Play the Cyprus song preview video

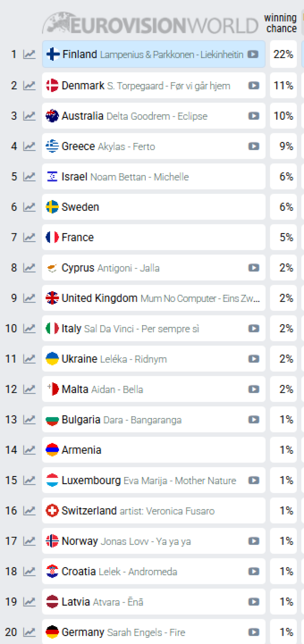coord(254,267)
